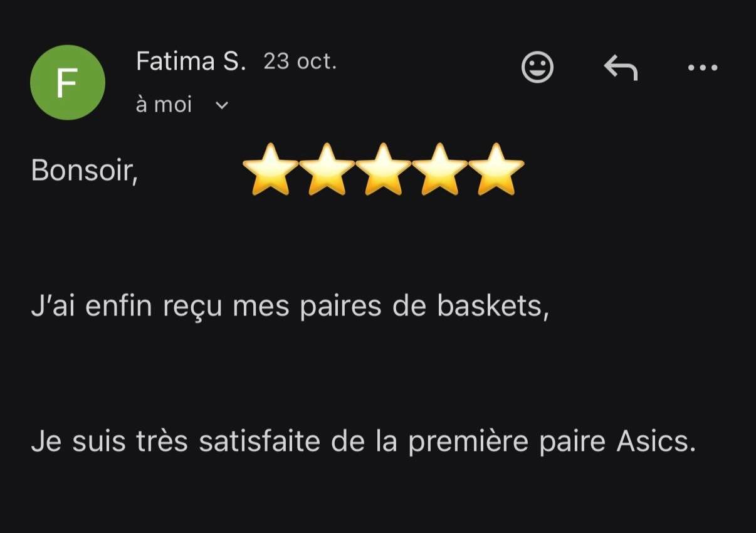Reply to Fatima S.'s email
The image size is (756, 533).
coord(621,67)
